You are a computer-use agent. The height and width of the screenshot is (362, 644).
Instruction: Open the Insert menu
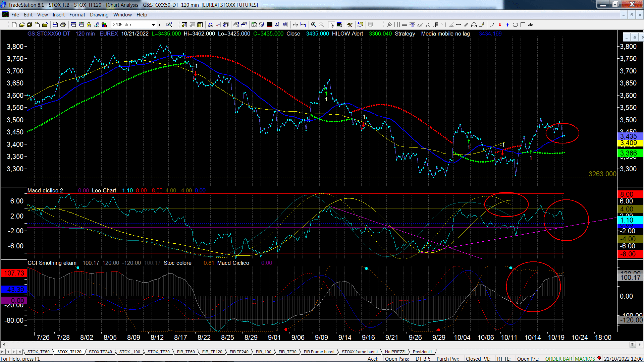(x=59, y=15)
